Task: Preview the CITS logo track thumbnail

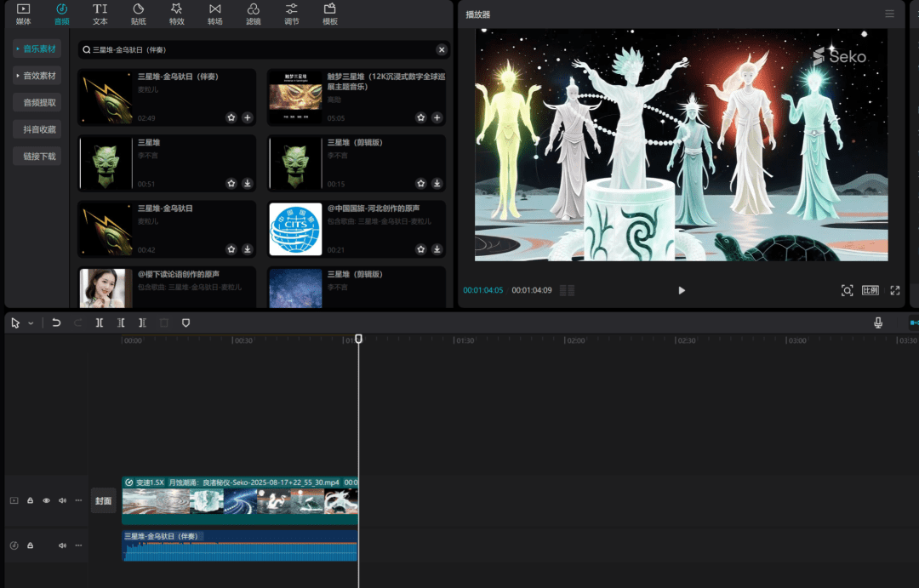Action: (295, 229)
